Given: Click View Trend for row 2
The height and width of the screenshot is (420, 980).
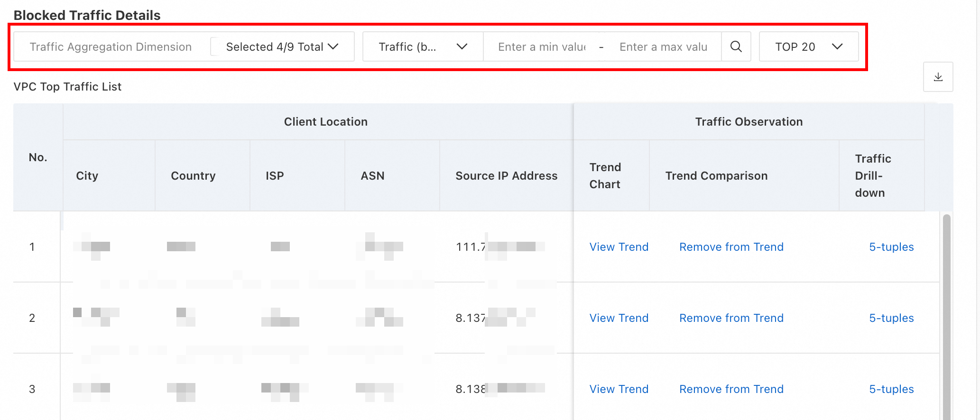Looking at the screenshot, I should (619, 318).
